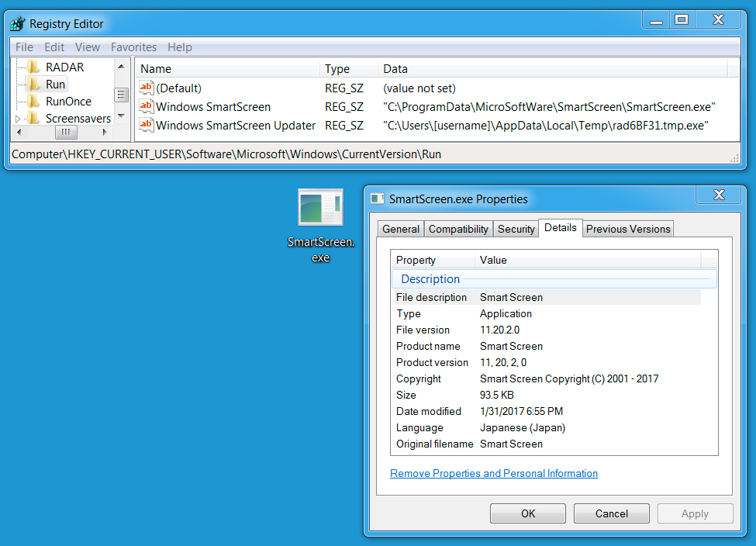Select the Run folder icon in tree
756x546 pixels.
point(34,85)
